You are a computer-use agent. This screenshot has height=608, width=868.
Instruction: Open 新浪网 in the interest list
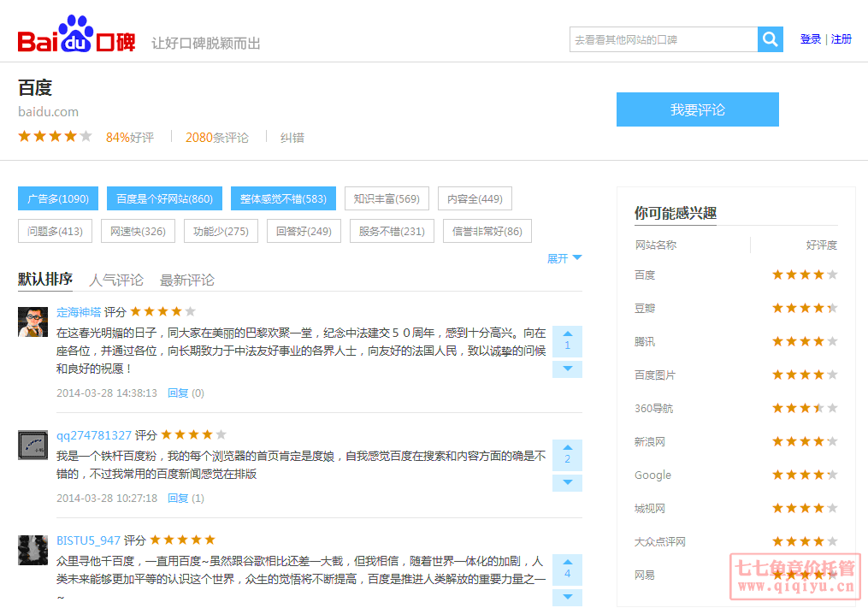click(650, 441)
